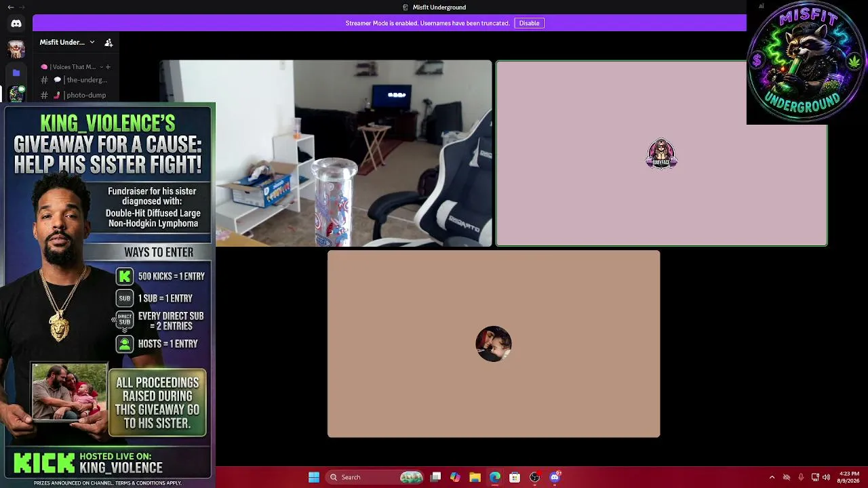The height and width of the screenshot is (488, 868).
Task: Open the Misfit Underground server menu
Action: pos(67,42)
